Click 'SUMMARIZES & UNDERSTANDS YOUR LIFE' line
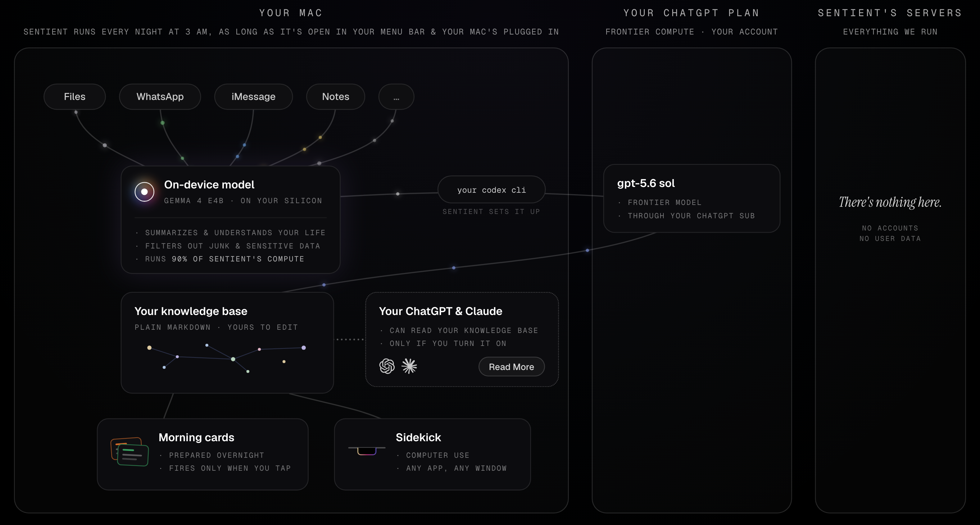This screenshot has width=980, height=525. click(235, 232)
